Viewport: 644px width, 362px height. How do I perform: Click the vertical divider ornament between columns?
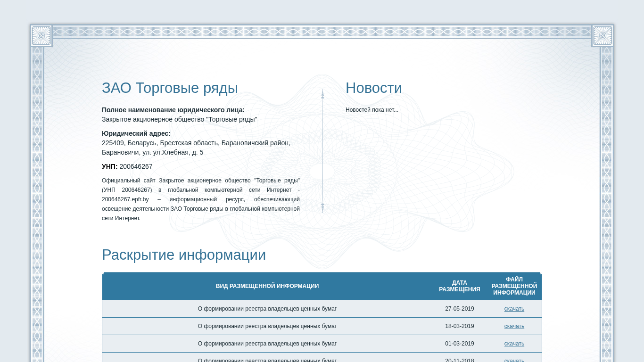click(x=322, y=151)
